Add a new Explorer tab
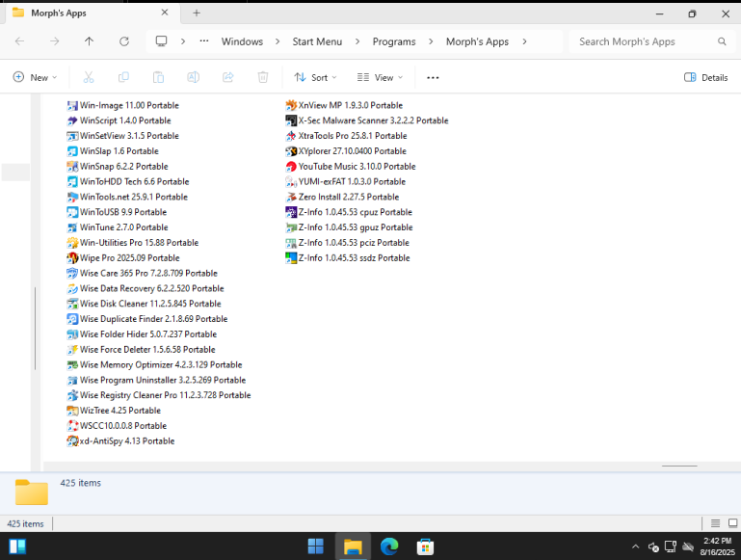The width and height of the screenshot is (741, 560). (x=197, y=13)
